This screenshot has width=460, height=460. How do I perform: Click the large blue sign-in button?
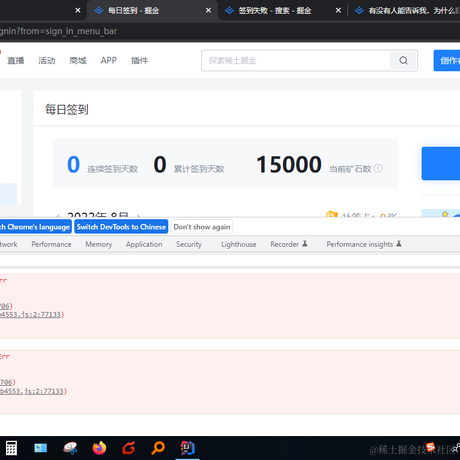tap(441, 163)
